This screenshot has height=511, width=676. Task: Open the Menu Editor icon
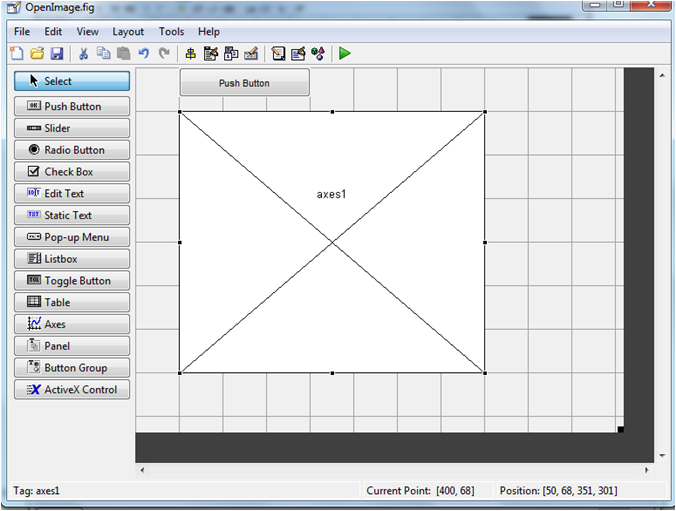point(211,53)
